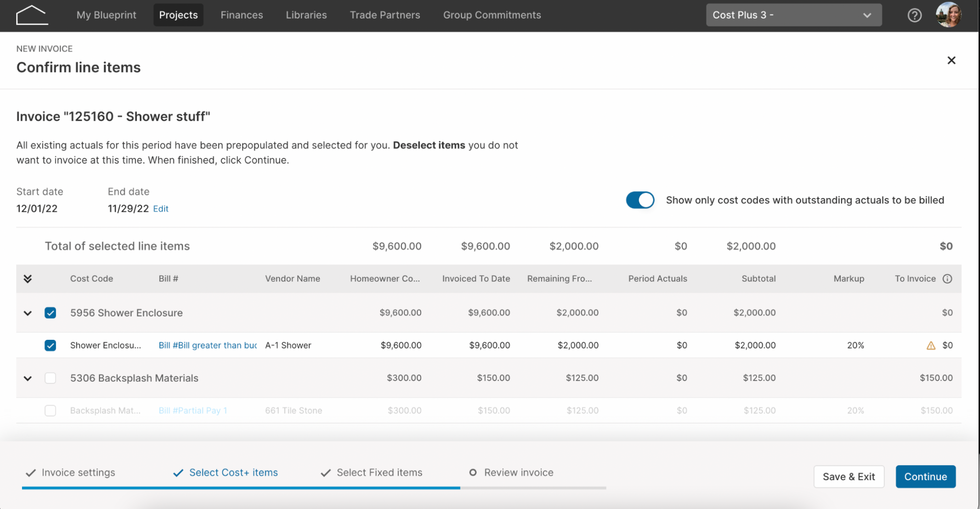The height and width of the screenshot is (509, 980).
Task: Open the Cost Plus 3 project dropdown
Action: 794,15
